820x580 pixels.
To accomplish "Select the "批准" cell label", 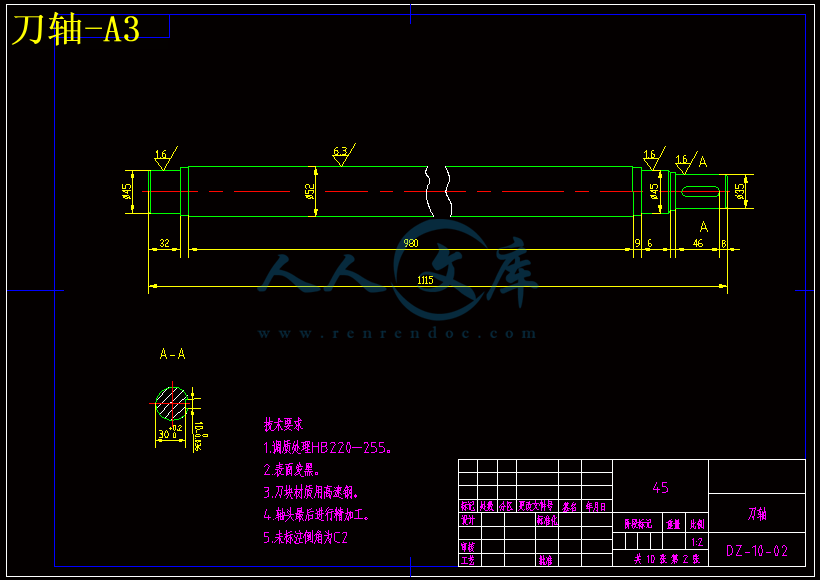I will [x=545, y=560].
